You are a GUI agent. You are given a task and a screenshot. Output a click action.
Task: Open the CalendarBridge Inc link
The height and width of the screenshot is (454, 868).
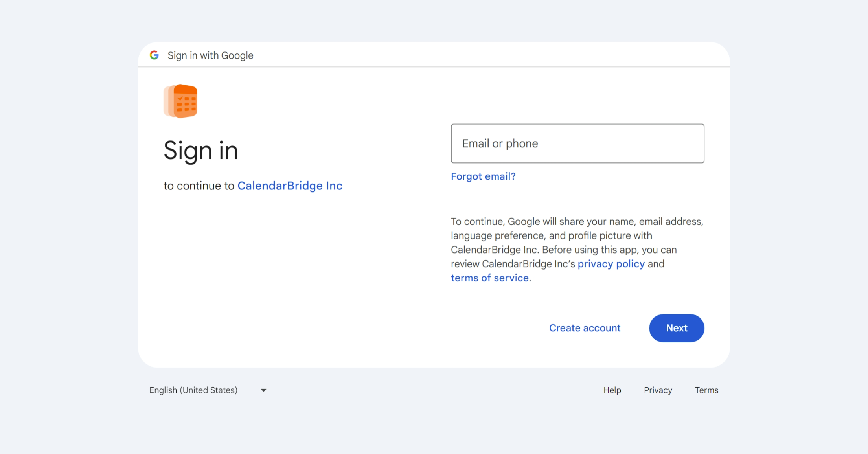pyautogui.click(x=290, y=186)
